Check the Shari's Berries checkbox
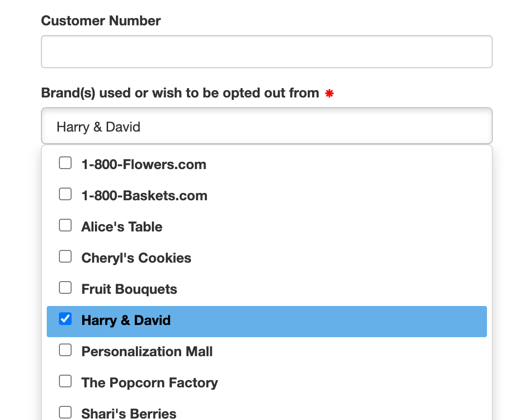 pyautogui.click(x=65, y=412)
